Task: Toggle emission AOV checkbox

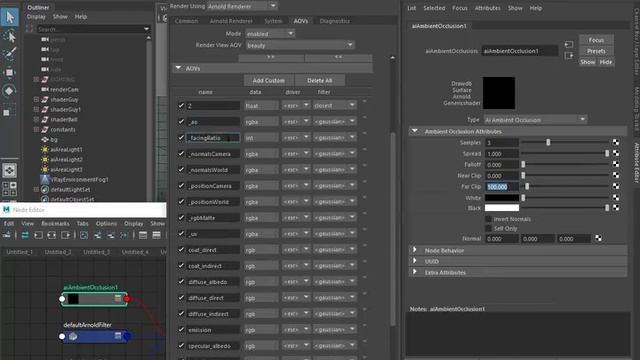Action: pos(181,329)
